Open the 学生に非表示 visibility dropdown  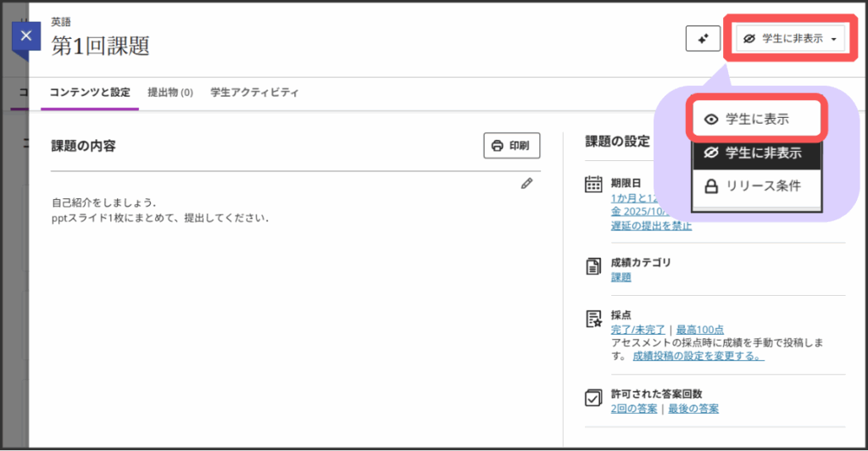[x=790, y=38]
